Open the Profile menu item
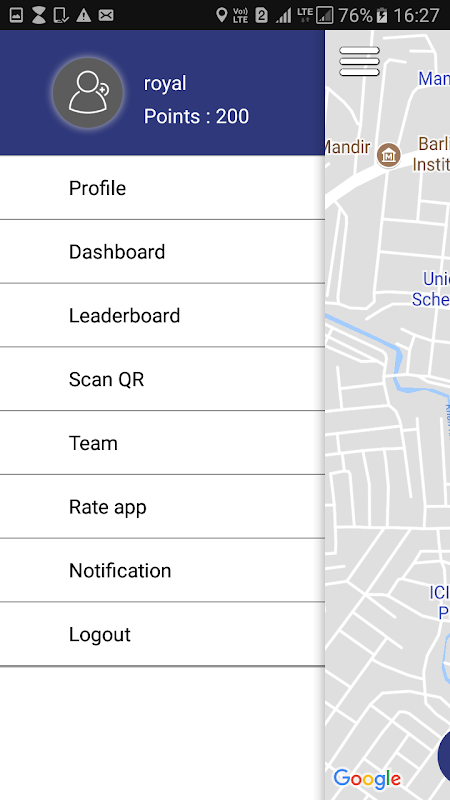450x800 pixels. [162, 188]
